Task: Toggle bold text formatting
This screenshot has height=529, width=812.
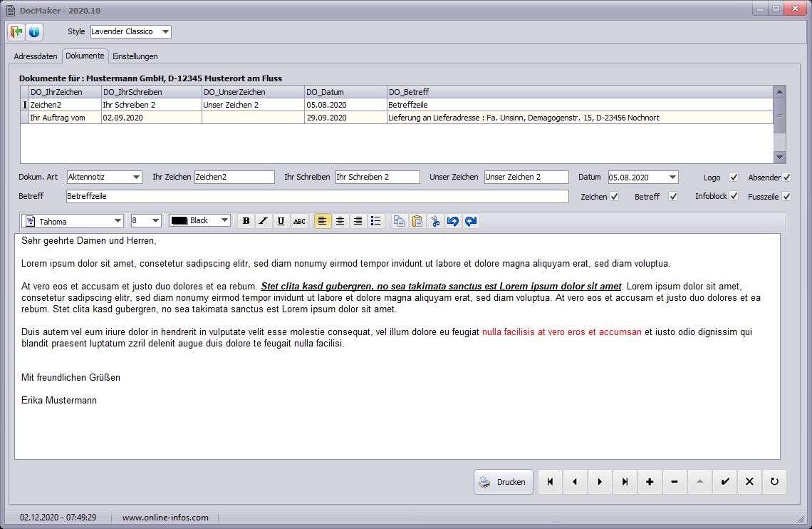Action: (246, 221)
